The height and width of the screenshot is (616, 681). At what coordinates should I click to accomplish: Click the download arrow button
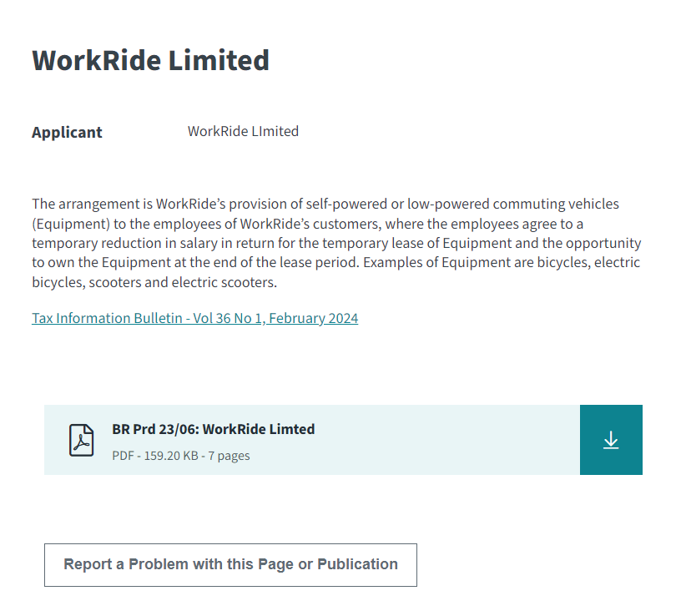point(611,440)
